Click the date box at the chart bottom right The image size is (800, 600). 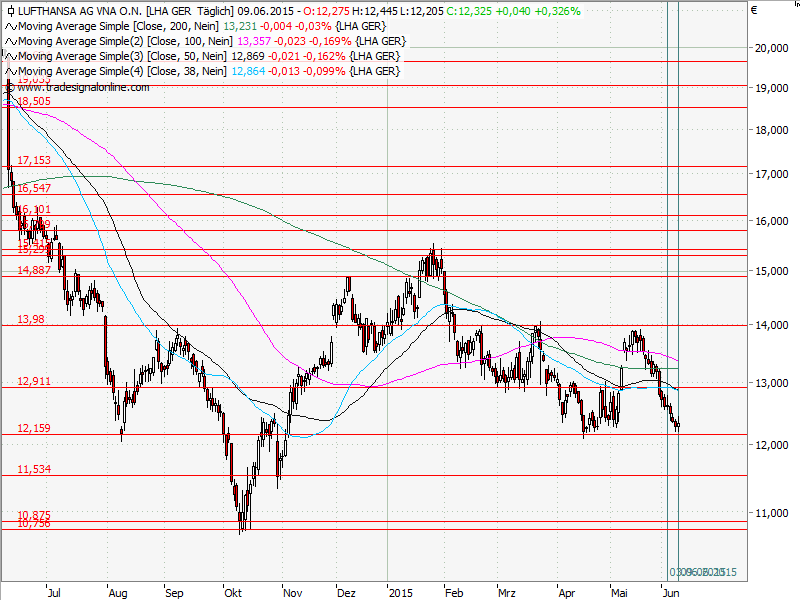point(703,571)
